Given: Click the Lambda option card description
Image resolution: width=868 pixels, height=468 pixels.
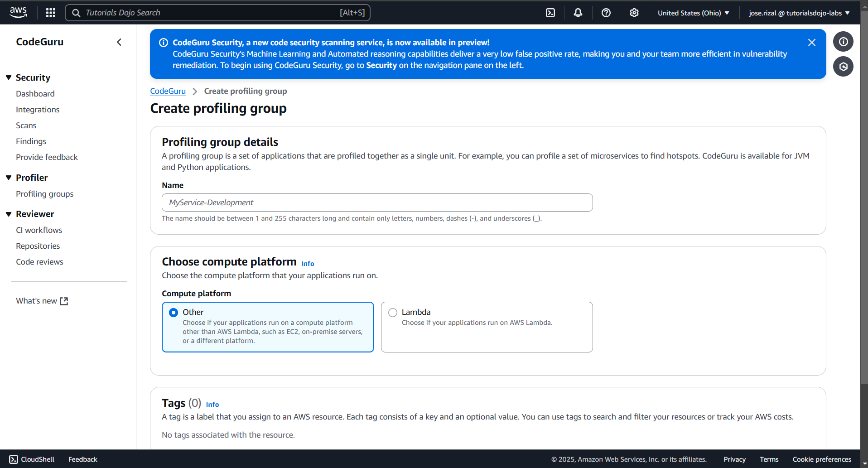Looking at the screenshot, I should [x=477, y=323].
